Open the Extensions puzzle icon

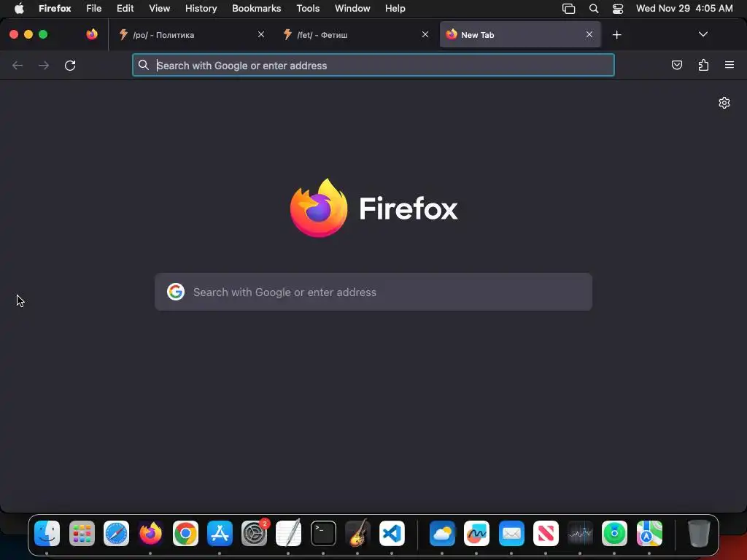pyautogui.click(x=703, y=65)
